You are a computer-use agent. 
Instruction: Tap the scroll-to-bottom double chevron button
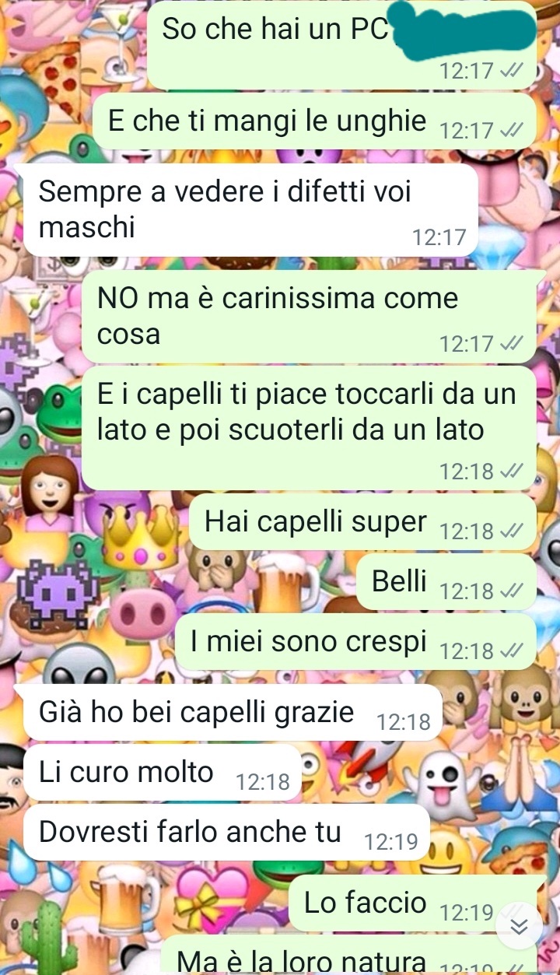[520, 926]
